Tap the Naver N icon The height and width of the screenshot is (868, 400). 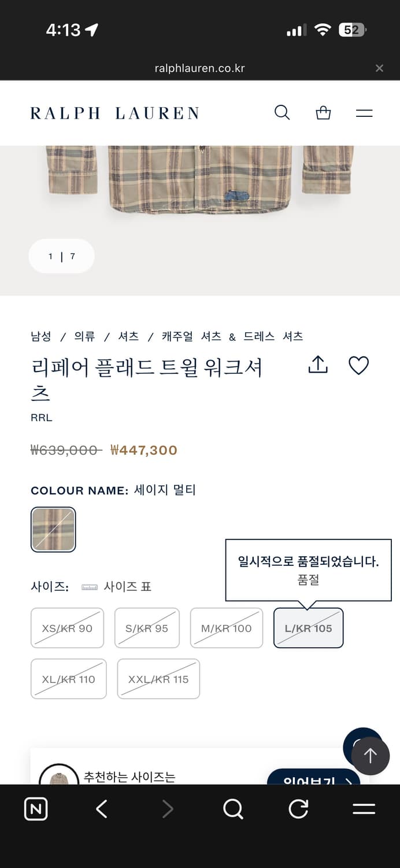point(36,809)
